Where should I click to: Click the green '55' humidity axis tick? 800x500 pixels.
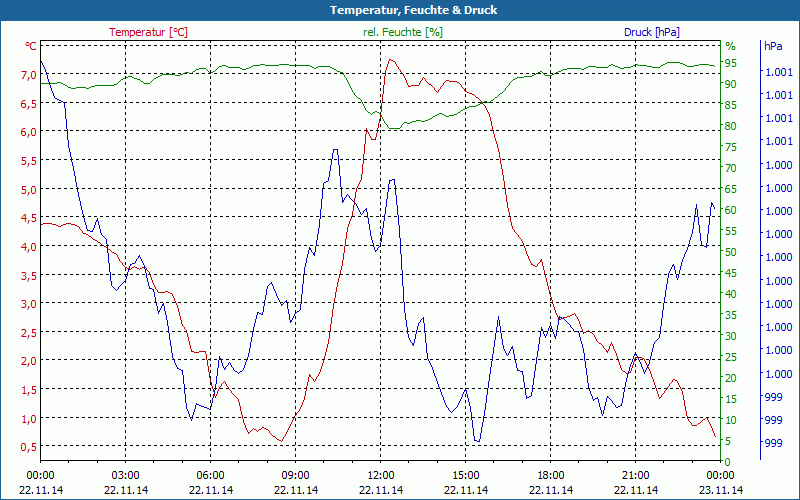click(731, 231)
